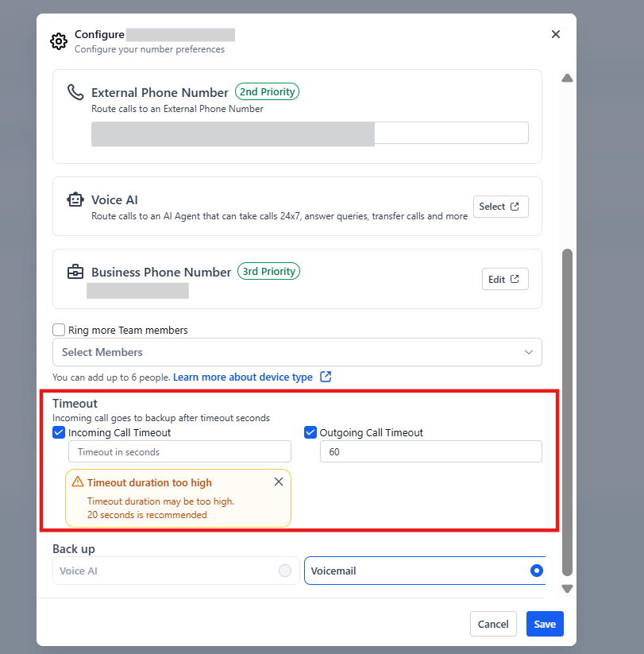The width and height of the screenshot is (644, 654).
Task: Click the briefcase icon for Business Phone Number
Action: 75,272
